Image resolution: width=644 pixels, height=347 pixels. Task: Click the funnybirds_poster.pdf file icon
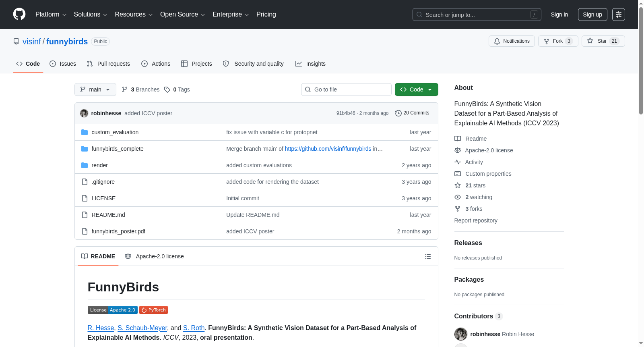tap(85, 231)
